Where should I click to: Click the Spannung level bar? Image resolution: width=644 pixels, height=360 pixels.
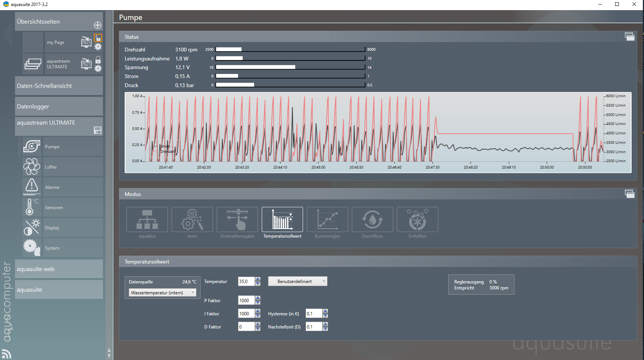click(x=290, y=67)
